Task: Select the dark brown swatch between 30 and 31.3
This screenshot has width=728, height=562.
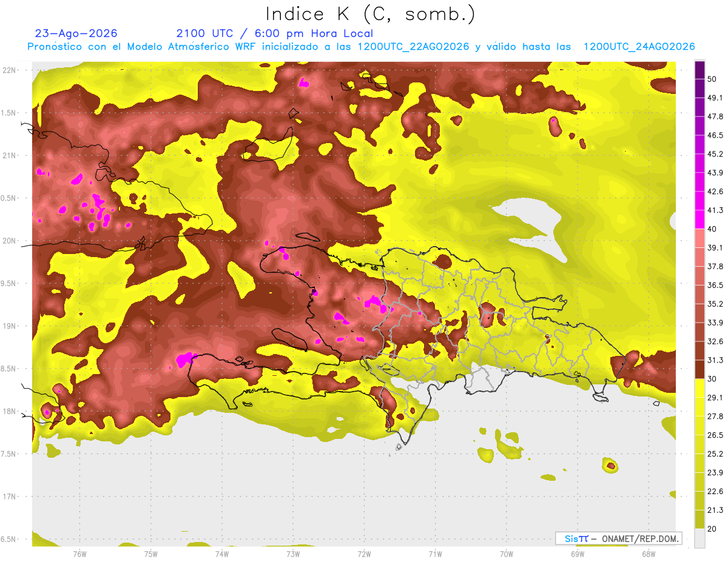Action: pyautogui.click(x=699, y=369)
